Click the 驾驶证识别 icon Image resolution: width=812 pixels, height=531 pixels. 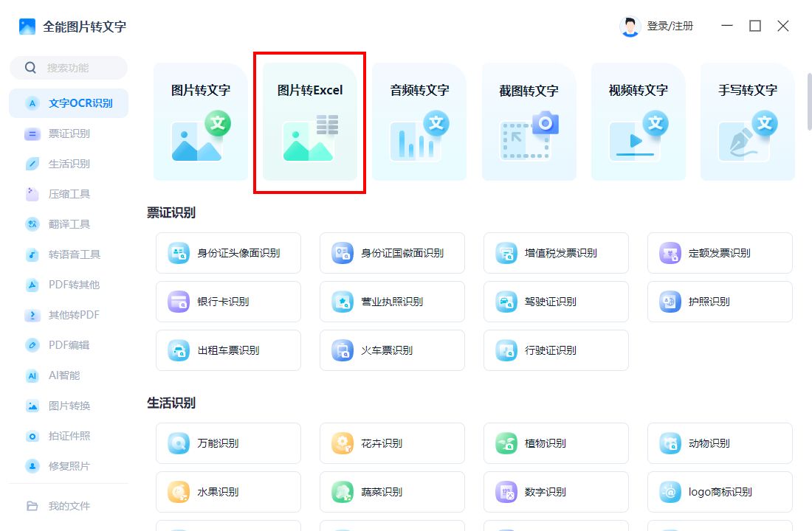(506, 302)
